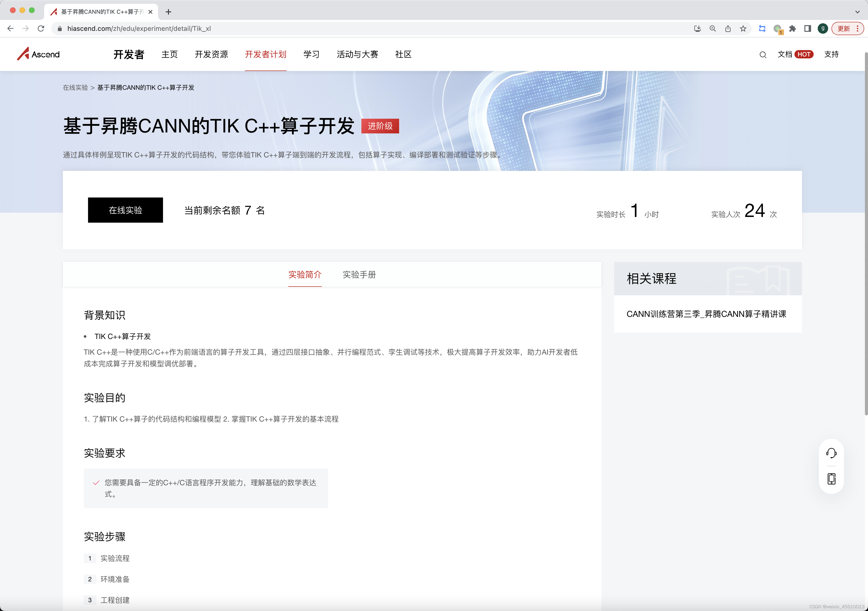Go back with browser back arrow
Image resolution: width=868 pixels, height=611 pixels.
[10, 28]
